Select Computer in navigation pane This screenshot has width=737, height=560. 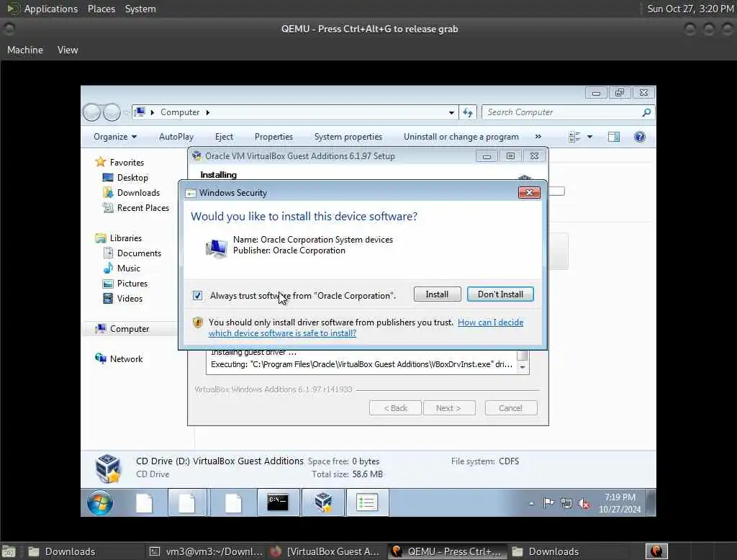tap(130, 329)
